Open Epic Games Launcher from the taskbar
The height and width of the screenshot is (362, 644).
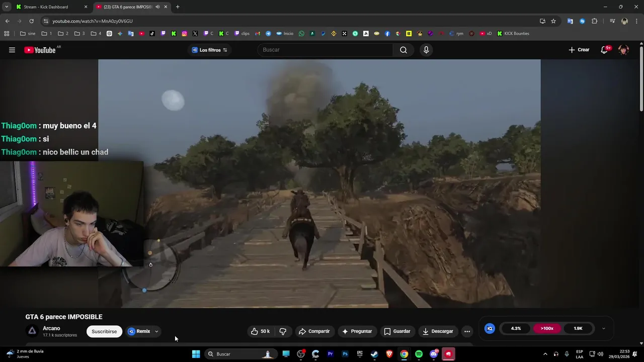(x=360, y=354)
